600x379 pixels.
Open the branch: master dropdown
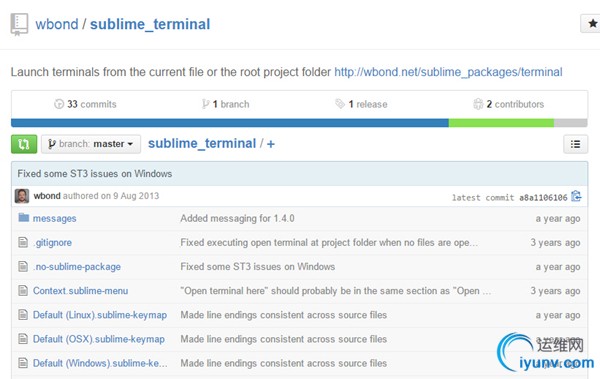[x=91, y=144]
